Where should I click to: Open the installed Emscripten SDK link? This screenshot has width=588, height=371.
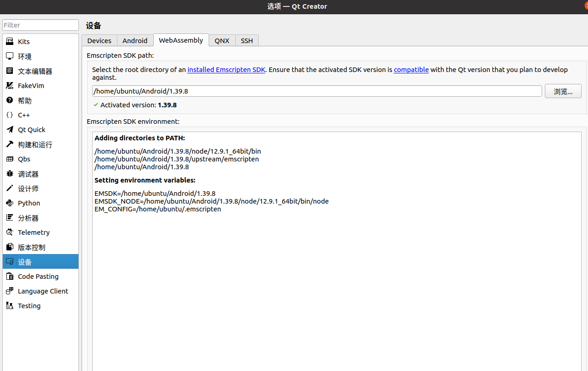(226, 70)
